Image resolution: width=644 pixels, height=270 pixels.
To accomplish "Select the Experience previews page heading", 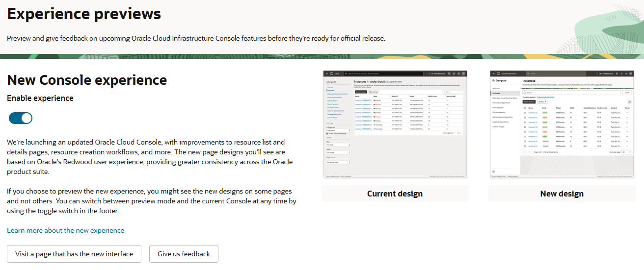I will click(x=84, y=14).
